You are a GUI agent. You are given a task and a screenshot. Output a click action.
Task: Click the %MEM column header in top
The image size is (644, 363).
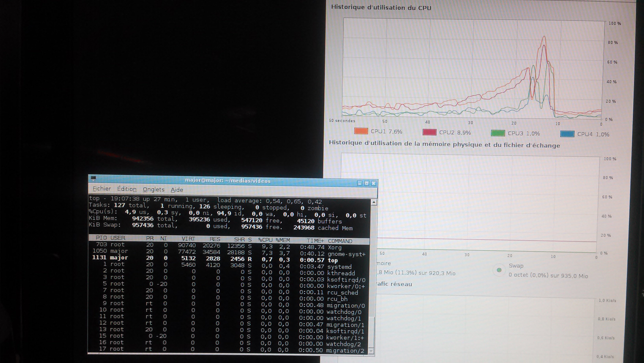coord(283,240)
